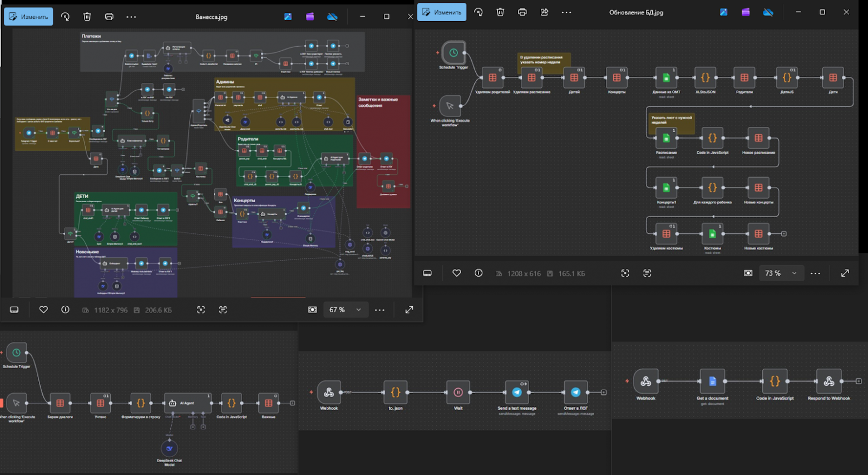Viewport: 868px width, 475px height.
Task: Show file info for Ванесса.jpg
Action: [65, 310]
